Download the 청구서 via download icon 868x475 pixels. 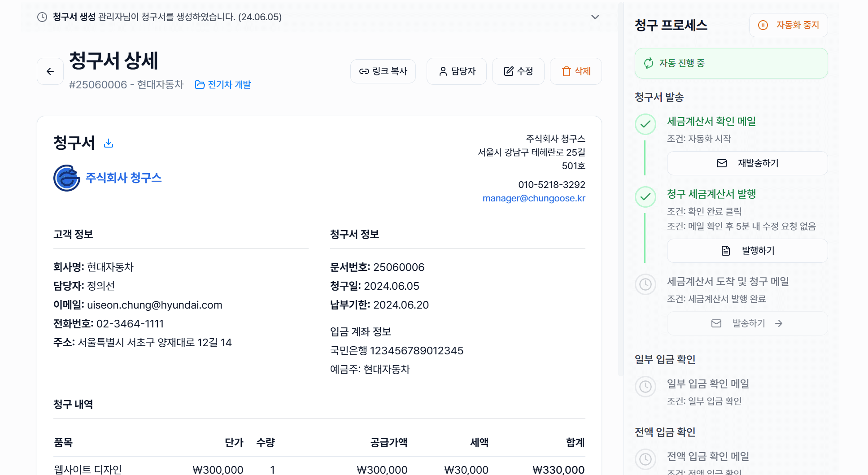pos(109,143)
